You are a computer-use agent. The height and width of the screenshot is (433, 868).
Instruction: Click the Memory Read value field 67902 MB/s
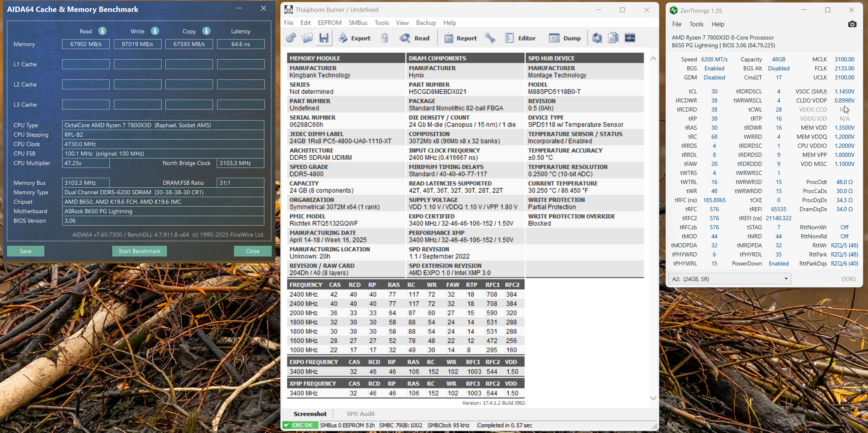click(x=86, y=44)
